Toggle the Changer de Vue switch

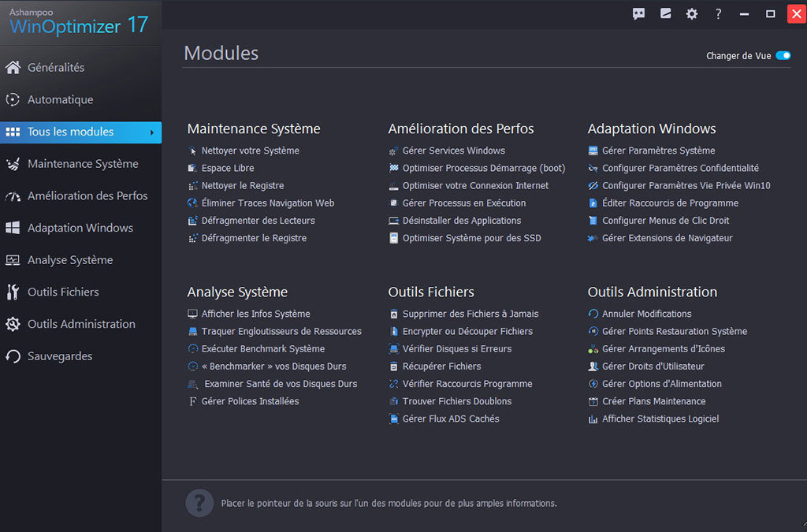click(x=783, y=56)
